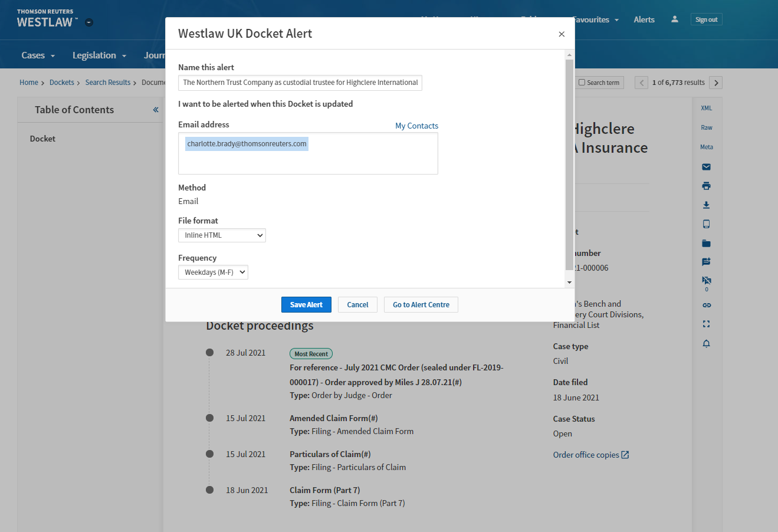Click Particulars of Claim(#) entry
The height and width of the screenshot is (532, 778).
coord(330,454)
